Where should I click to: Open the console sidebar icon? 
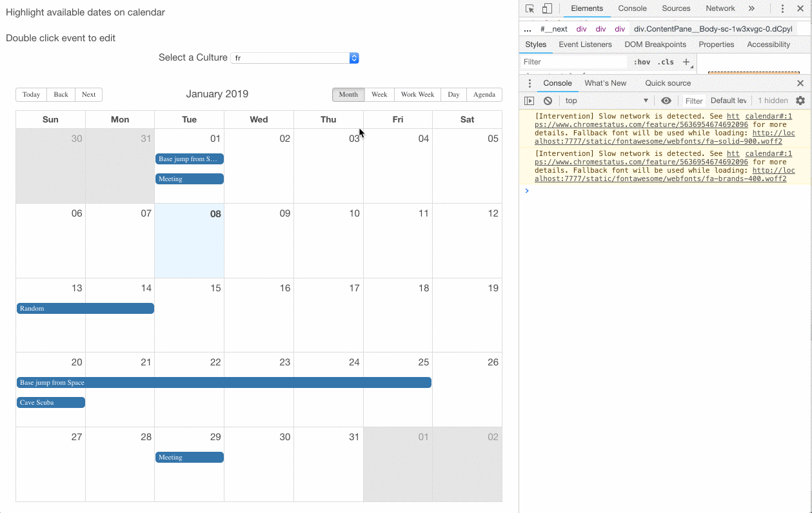click(x=529, y=101)
